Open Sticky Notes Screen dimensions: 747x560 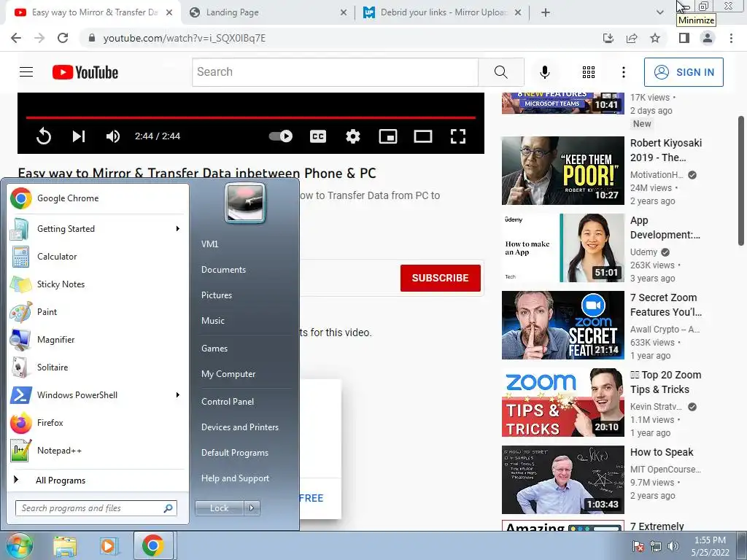[x=97, y=284]
